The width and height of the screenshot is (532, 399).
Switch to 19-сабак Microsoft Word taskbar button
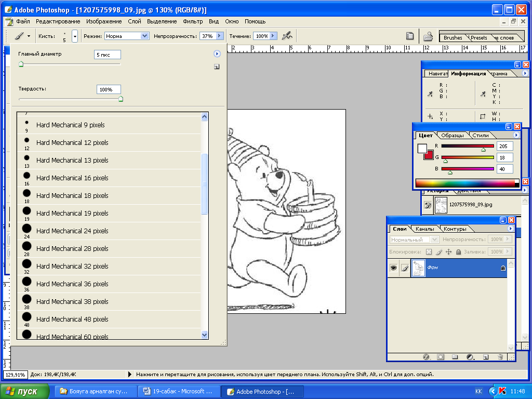178,391
